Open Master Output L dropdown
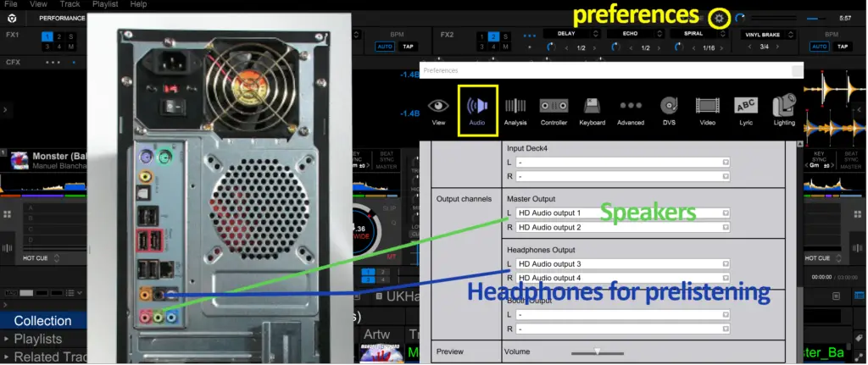Viewport: 868px width, 365px height. pyautogui.click(x=623, y=213)
